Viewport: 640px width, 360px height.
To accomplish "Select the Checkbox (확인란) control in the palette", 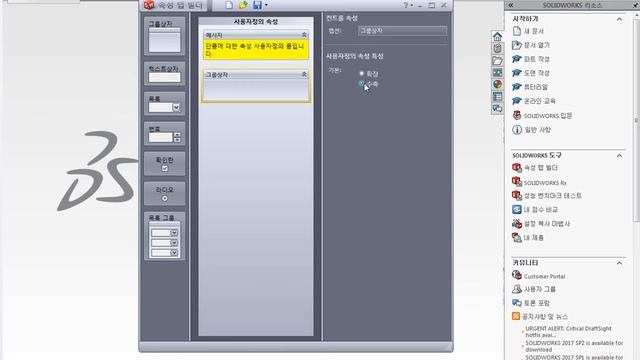I will click(164, 164).
